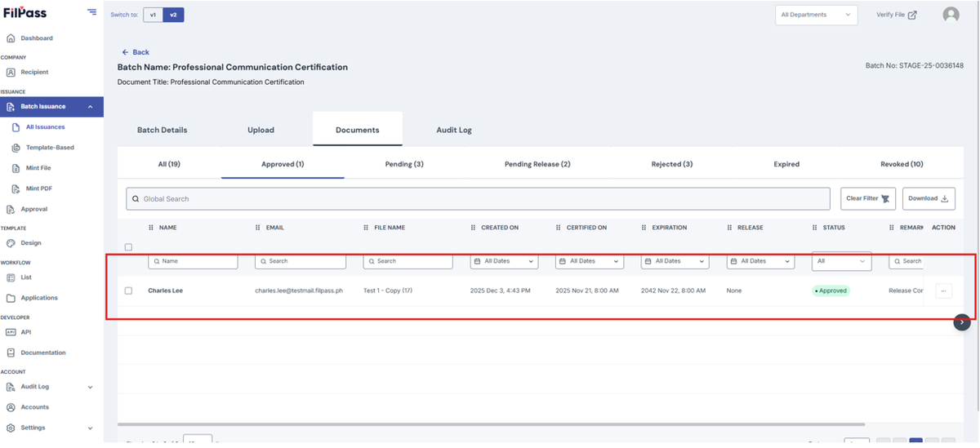Open row actions menu for Charles Lee
The height and width of the screenshot is (448, 980).
point(943,291)
